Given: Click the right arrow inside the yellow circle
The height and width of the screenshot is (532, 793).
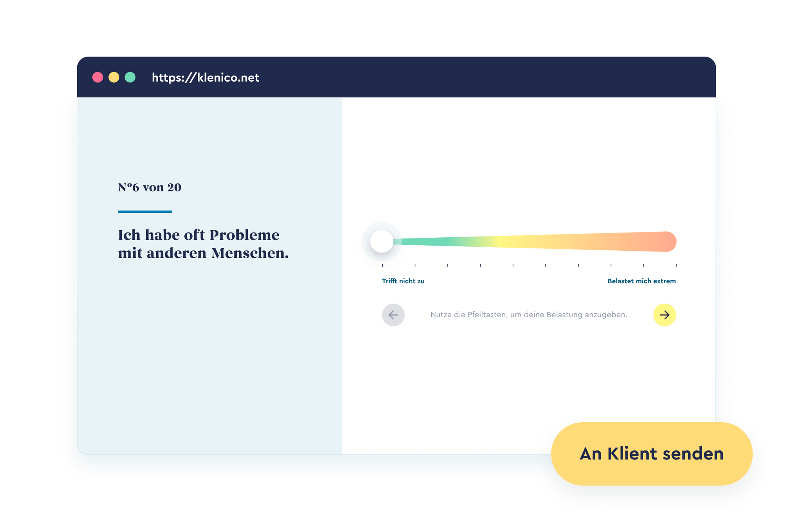Looking at the screenshot, I should coord(665,315).
